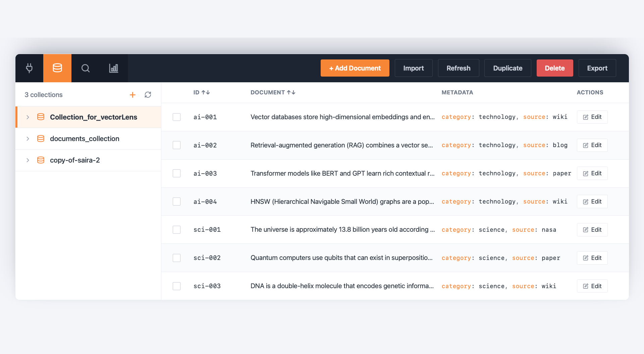The height and width of the screenshot is (354, 644).
Task: Click the METADATA column header
Action: tap(457, 92)
